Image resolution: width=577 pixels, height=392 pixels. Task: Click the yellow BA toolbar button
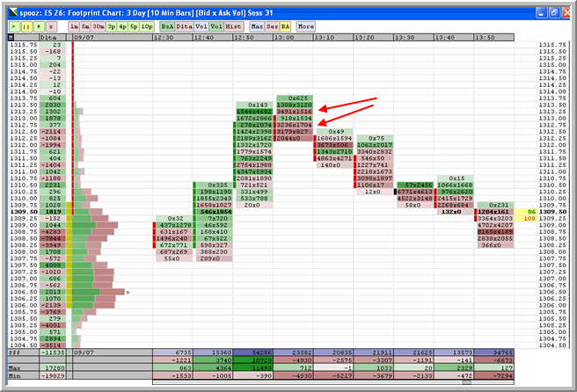point(284,26)
